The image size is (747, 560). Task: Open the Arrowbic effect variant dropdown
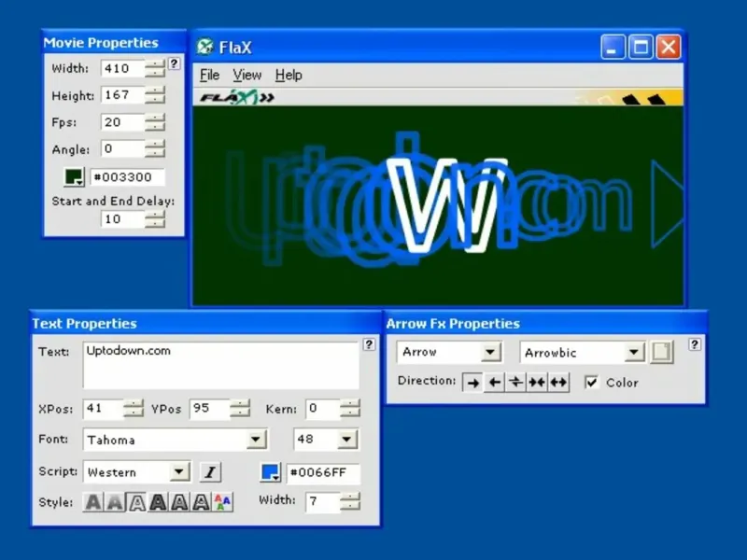(x=634, y=353)
